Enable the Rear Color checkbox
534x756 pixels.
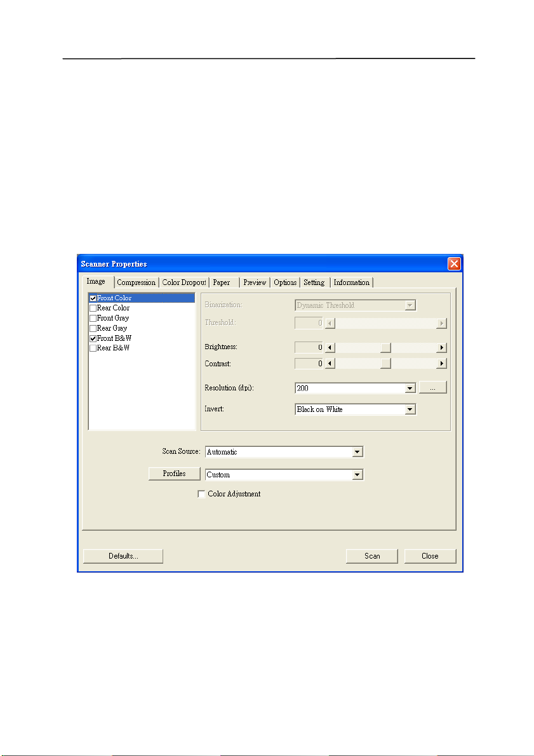pos(93,308)
